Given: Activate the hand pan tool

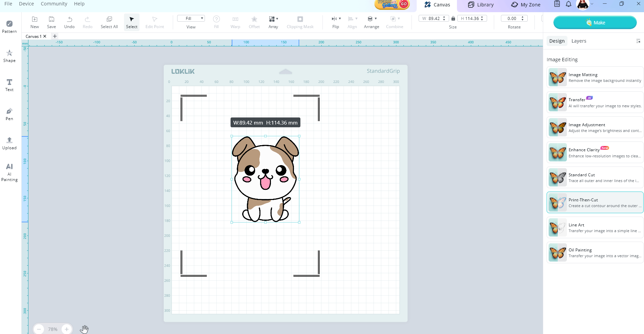Looking at the screenshot, I should click(84, 329).
